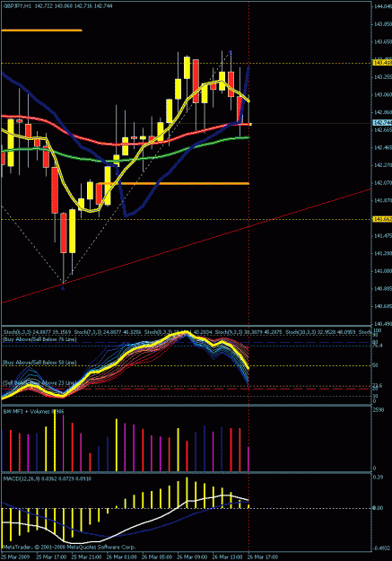Click the 143.255 price scale label

coord(383,77)
